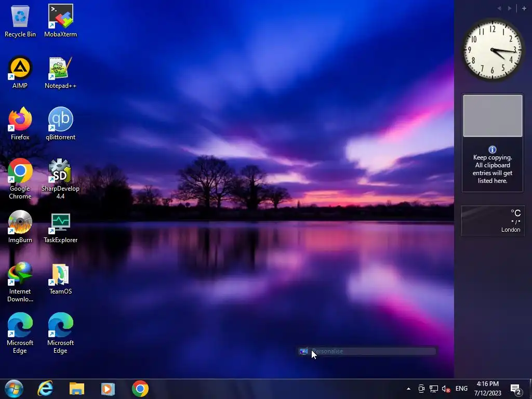
Task: Open the Recycle Bin desktop icon
Action: point(20,21)
